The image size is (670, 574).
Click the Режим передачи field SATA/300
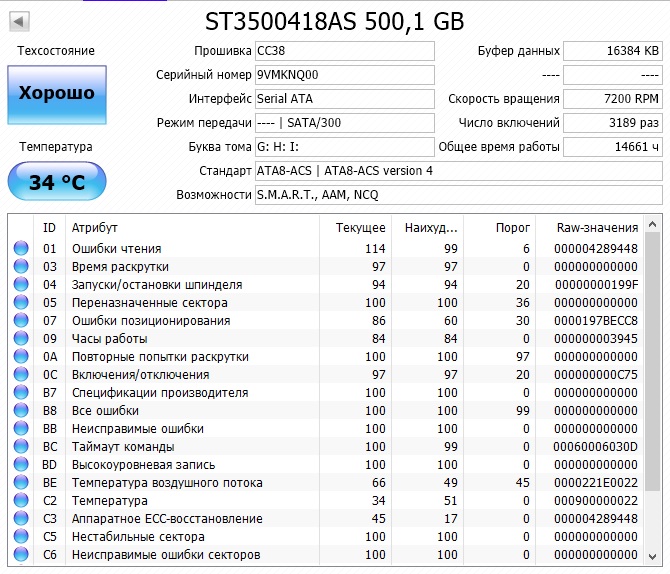345,123
